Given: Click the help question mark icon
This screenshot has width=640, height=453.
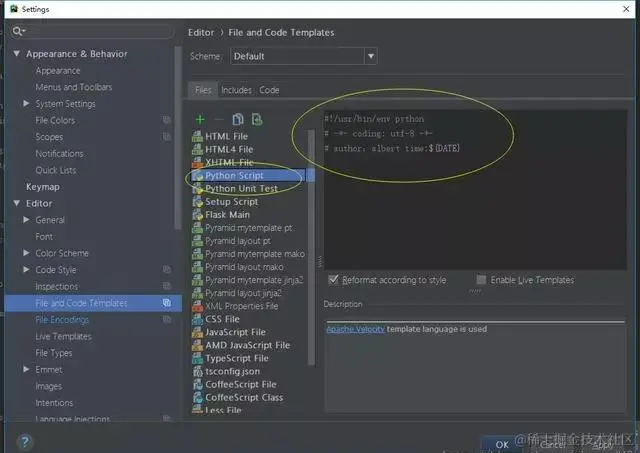Looking at the screenshot, I should pos(25,441).
